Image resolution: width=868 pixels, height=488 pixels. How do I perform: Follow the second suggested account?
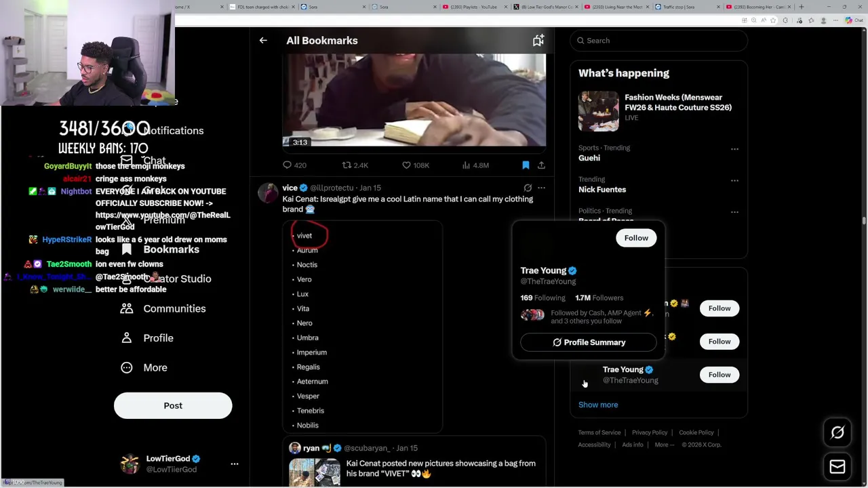click(719, 342)
